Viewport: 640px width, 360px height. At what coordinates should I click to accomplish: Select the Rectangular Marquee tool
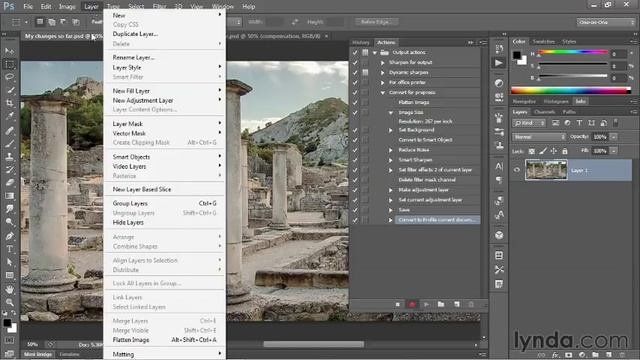click(x=9, y=64)
